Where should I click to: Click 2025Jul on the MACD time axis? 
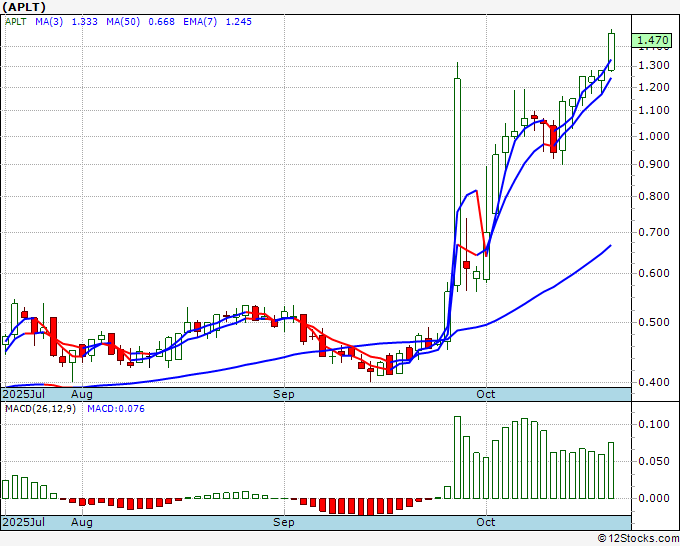pos(24,522)
